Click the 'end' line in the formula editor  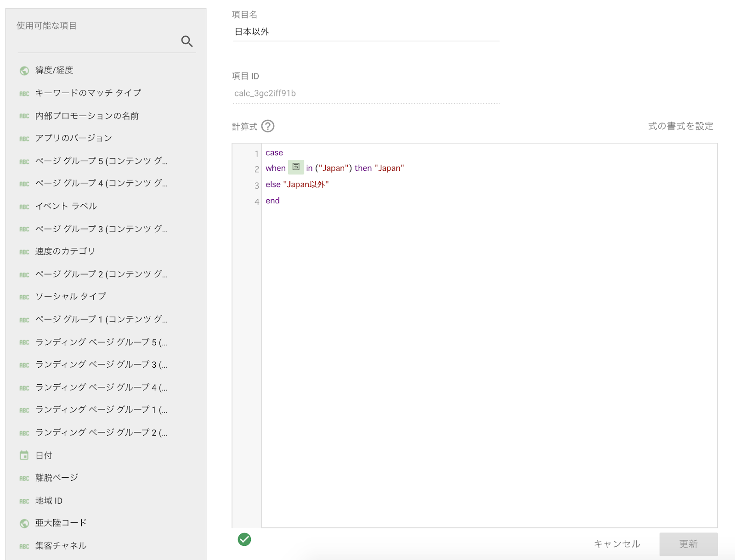[272, 201]
